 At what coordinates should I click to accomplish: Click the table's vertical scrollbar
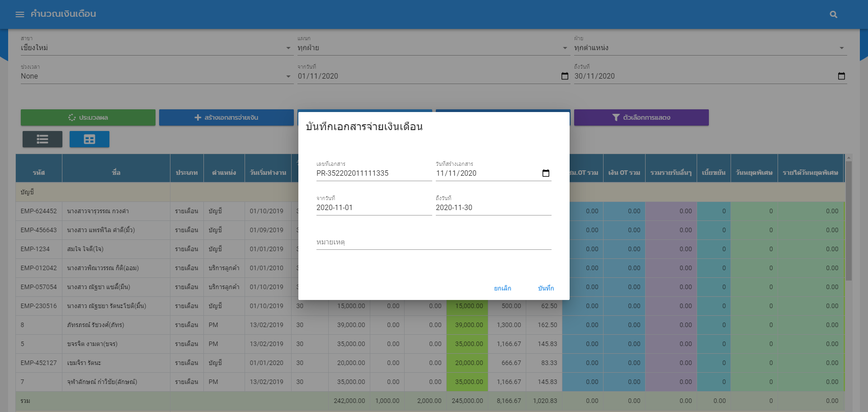tap(849, 221)
